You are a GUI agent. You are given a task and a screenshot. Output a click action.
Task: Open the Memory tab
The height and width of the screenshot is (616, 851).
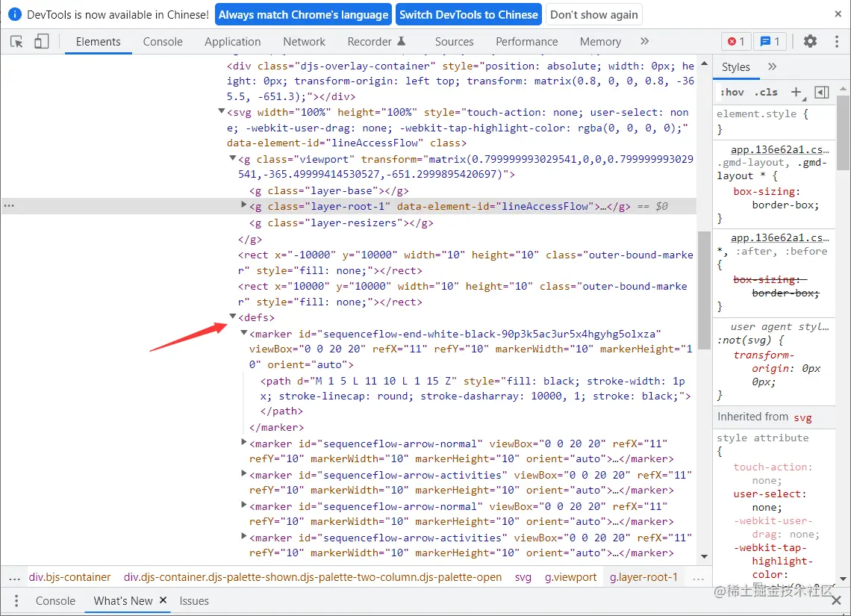point(600,42)
